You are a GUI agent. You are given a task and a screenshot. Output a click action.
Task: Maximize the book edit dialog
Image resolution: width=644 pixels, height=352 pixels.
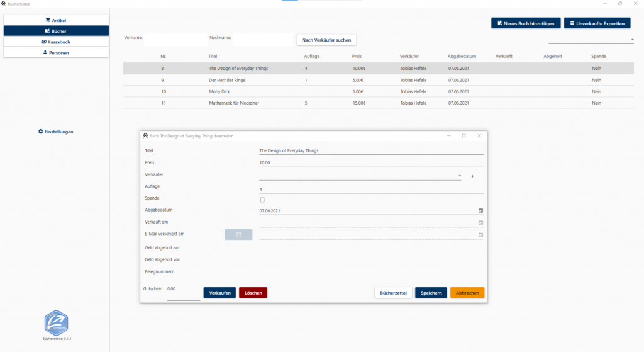coord(464,135)
